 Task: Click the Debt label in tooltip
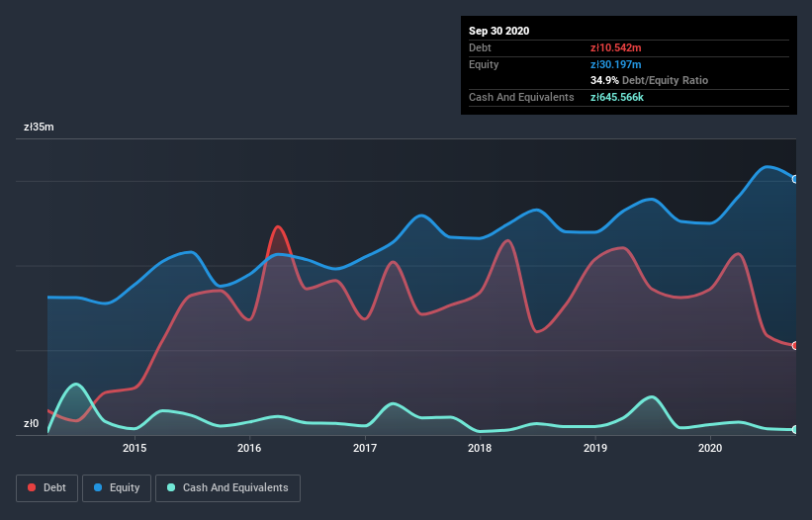(x=480, y=47)
